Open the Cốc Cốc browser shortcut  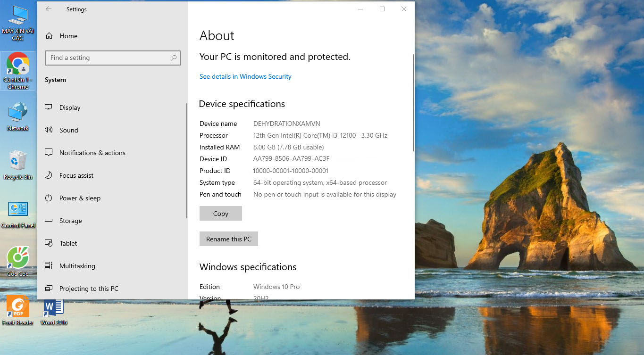click(x=18, y=258)
